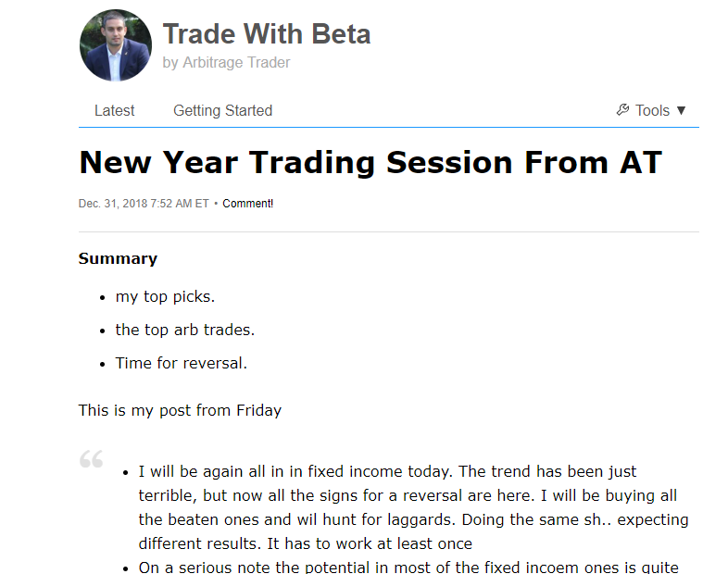Click quoted bullet beginning "On a serious note"
Image resolution: width=728 pixels, height=574 pixels.
(408, 567)
